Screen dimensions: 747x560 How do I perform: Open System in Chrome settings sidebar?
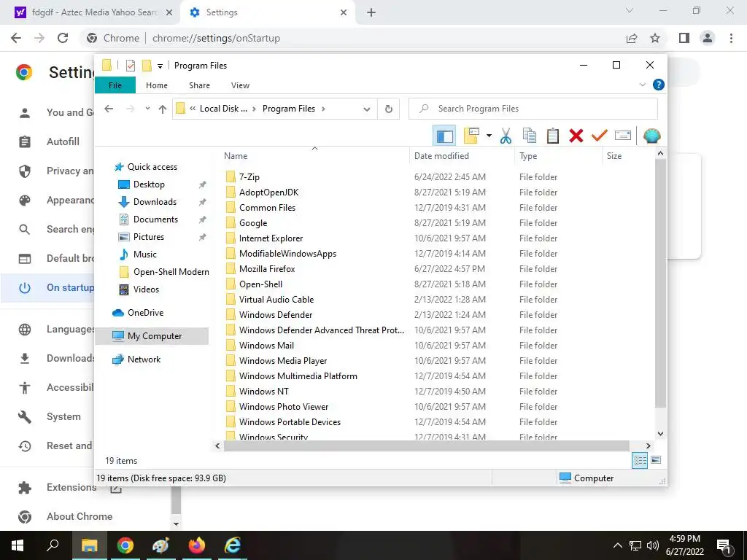point(63,416)
